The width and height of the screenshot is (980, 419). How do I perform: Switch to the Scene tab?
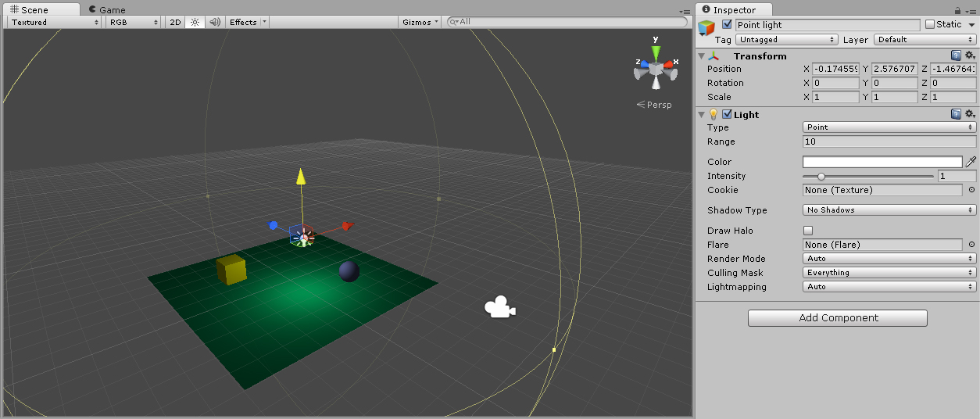click(x=41, y=10)
